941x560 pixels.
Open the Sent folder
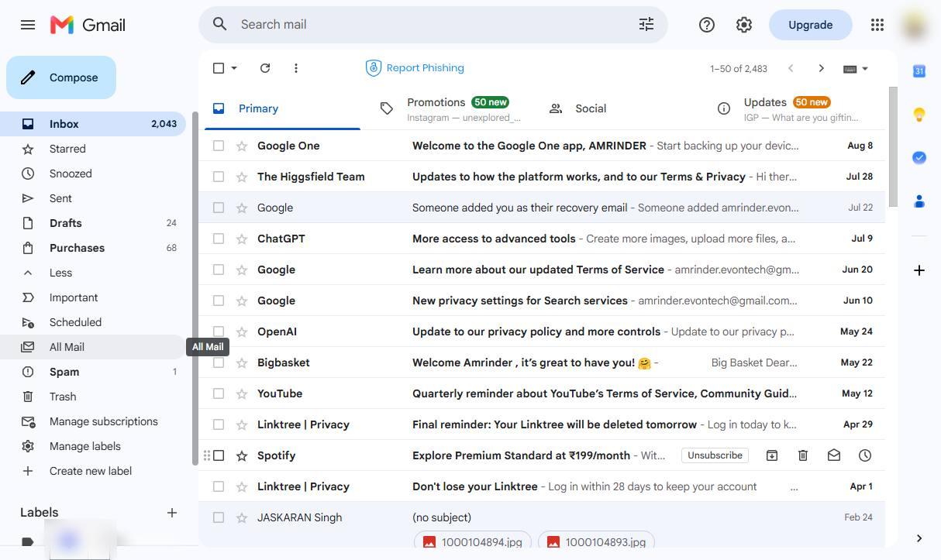point(92,198)
